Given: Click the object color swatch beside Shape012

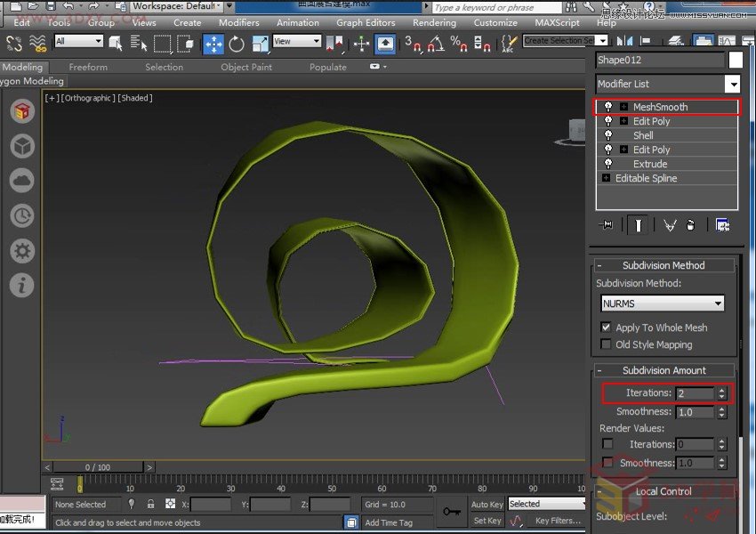Looking at the screenshot, I should coord(736,60).
